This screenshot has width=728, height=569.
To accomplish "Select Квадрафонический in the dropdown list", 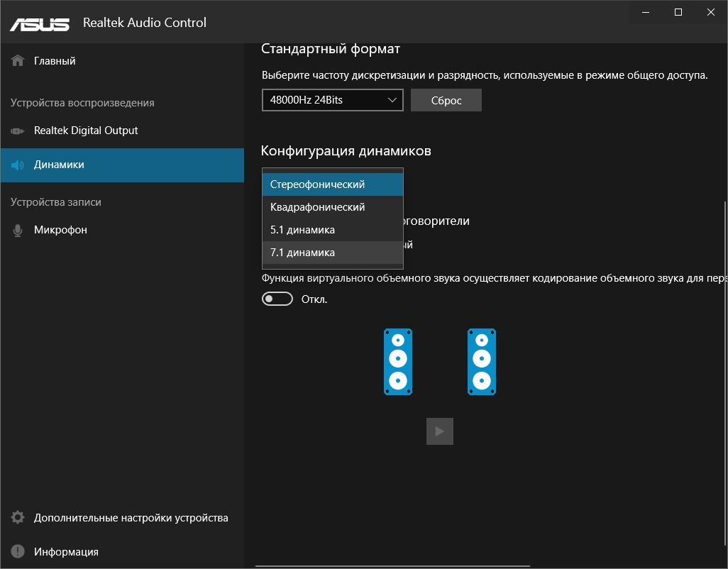I will 332,207.
